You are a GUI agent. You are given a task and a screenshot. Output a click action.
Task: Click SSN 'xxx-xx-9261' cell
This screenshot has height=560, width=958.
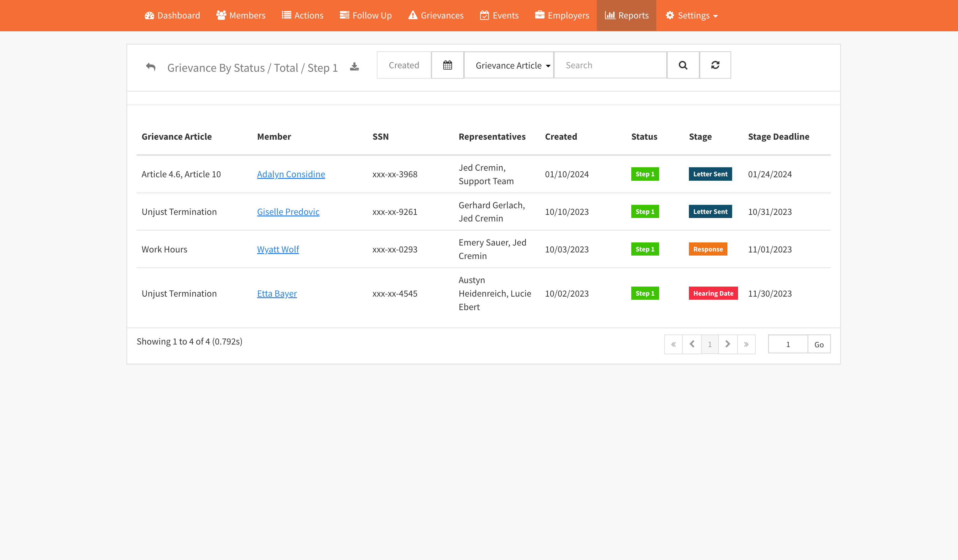pyautogui.click(x=395, y=212)
